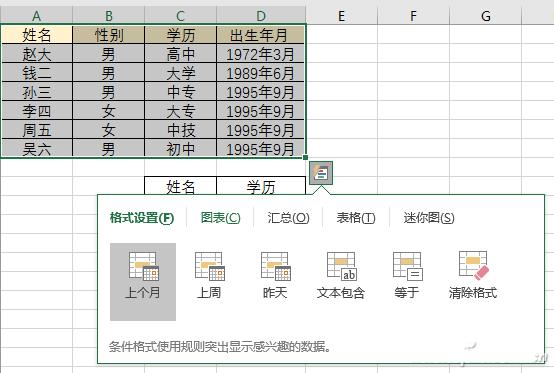Click the 学历 cell in the lower table
Image resolution: width=554 pixels, height=373 pixels.
coord(261,186)
